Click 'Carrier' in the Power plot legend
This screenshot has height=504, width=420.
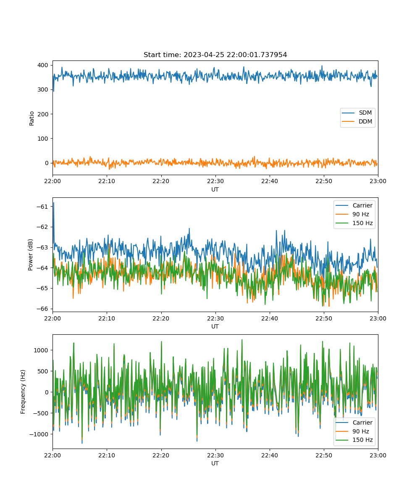[362, 205]
